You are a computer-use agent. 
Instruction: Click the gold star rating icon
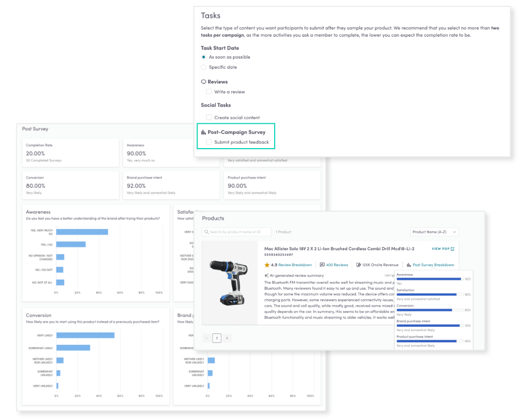[x=267, y=265]
